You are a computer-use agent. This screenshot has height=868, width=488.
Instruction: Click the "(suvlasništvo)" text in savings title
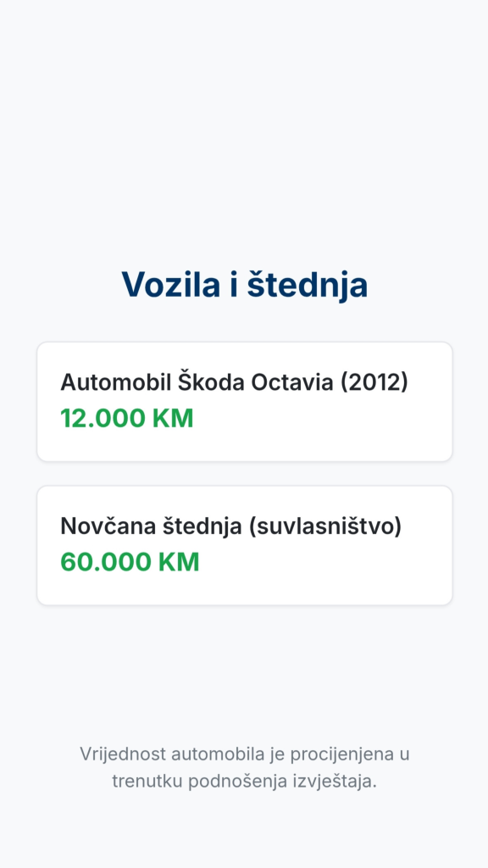[324, 526]
